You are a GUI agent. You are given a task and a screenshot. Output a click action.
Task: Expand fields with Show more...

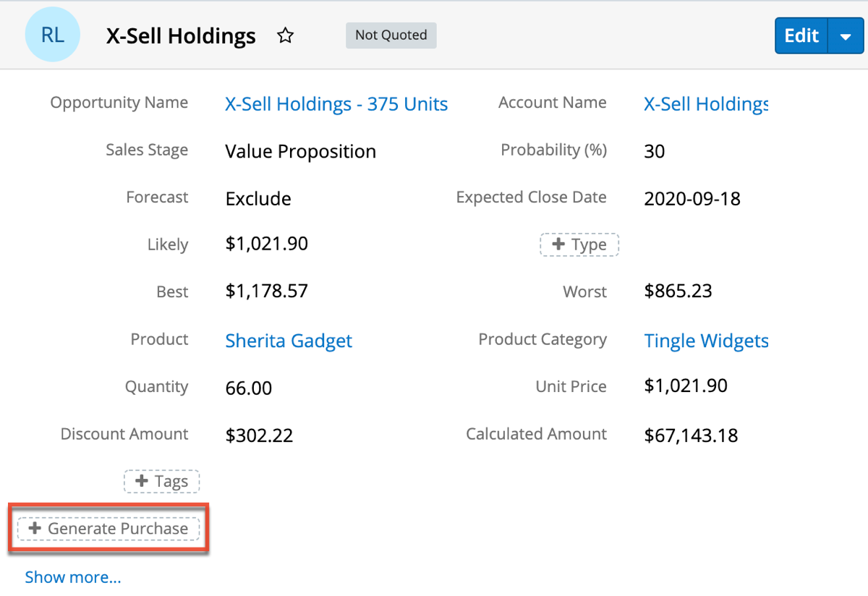pos(73,577)
